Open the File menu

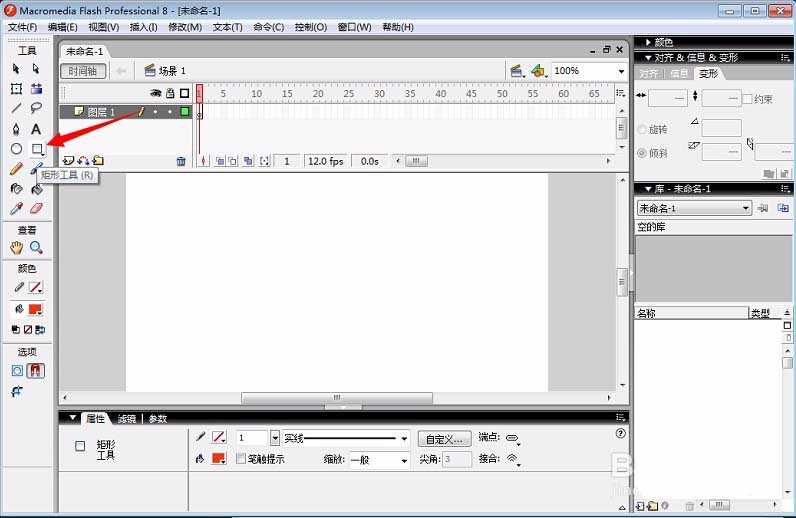click(22, 27)
